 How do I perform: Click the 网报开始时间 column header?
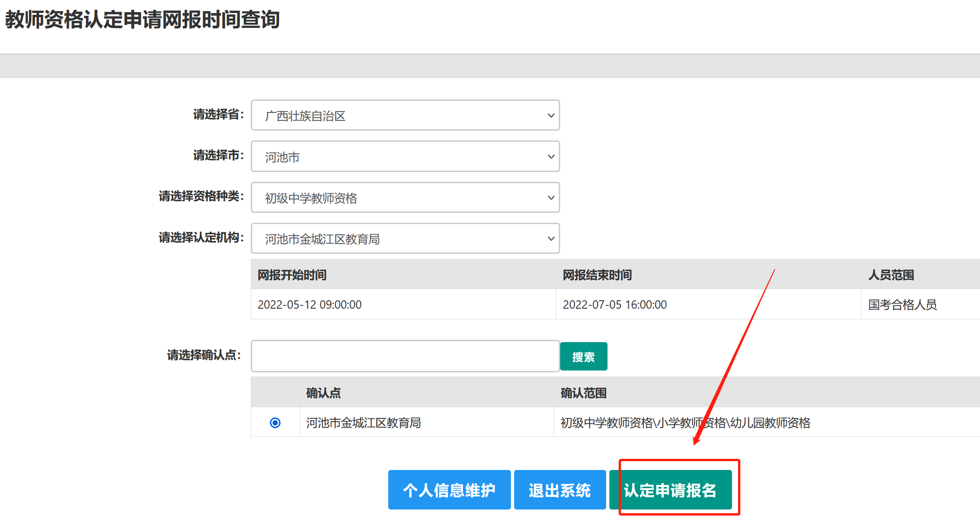292,275
